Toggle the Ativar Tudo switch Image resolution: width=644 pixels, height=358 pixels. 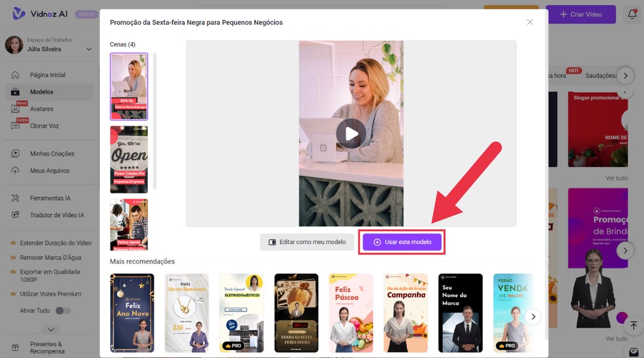tap(63, 310)
